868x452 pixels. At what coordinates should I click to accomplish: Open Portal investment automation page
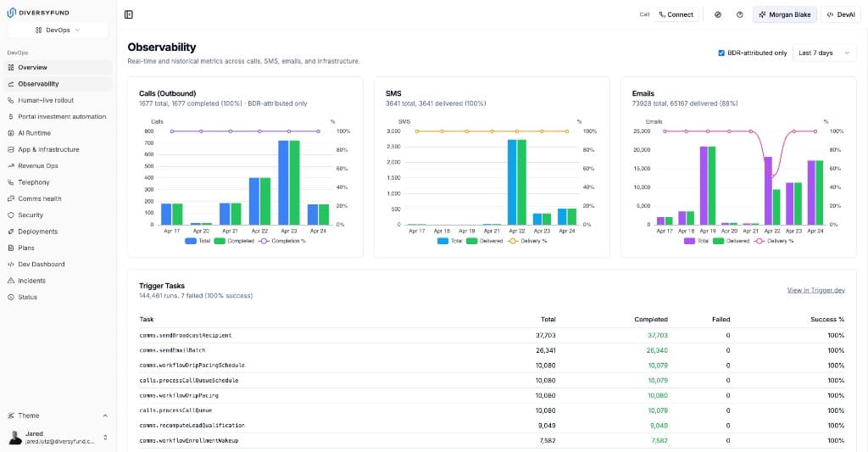click(x=58, y=117)
